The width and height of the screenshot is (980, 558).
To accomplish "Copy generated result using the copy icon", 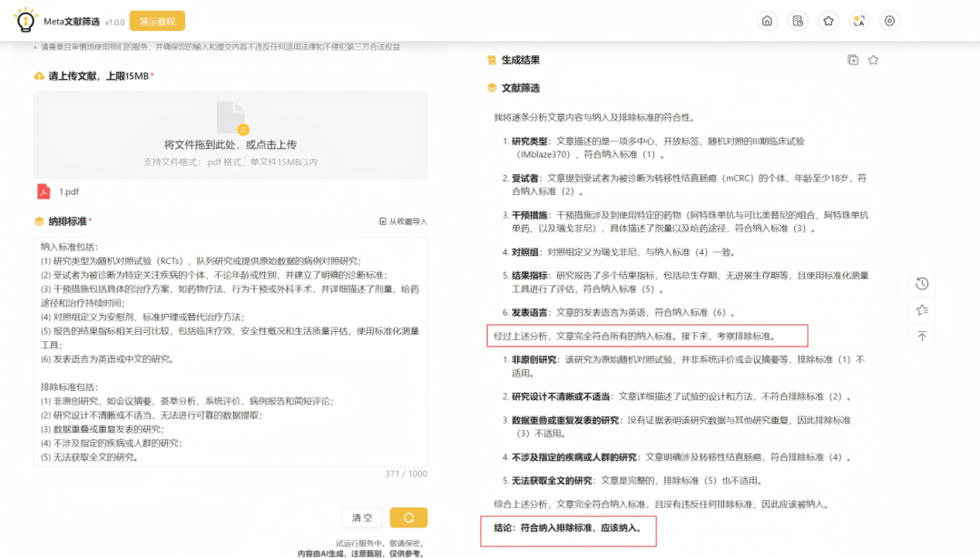I will 852,60.
